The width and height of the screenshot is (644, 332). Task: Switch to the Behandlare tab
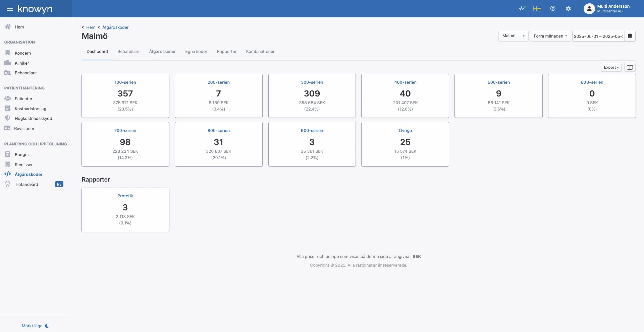[x=128, y=52]
